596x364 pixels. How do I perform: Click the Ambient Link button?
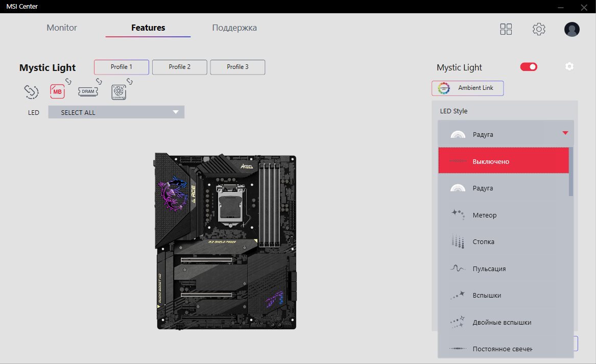(467, 88)
